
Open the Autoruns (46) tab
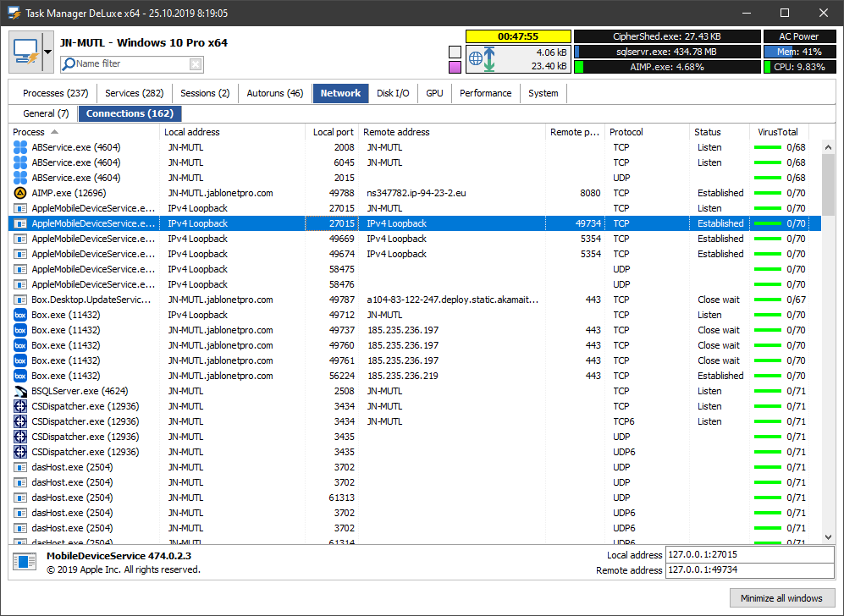point(275,93)
